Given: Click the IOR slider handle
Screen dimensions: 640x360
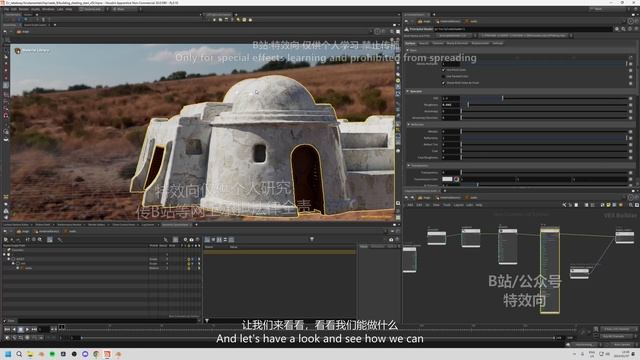Looking at the screenshot, I should 502,98.
